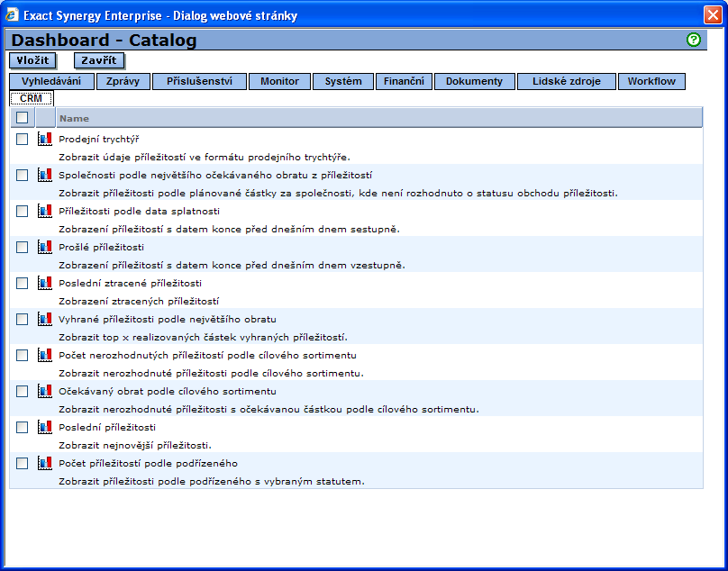Tick checkbox for Vyhrané příležitosti podle největšího obratu
728x571 pixels.
[22, 319]
